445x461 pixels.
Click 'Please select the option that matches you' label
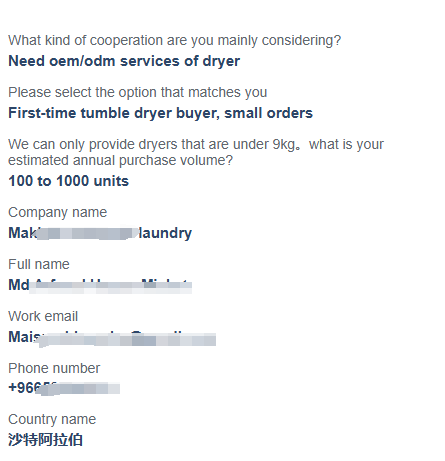[138, 93]
